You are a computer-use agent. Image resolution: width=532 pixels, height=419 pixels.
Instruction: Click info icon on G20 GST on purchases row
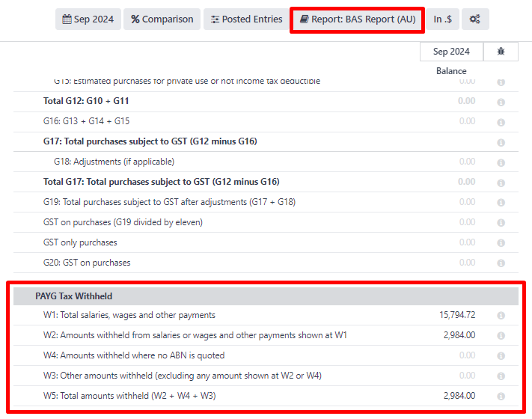501,263
